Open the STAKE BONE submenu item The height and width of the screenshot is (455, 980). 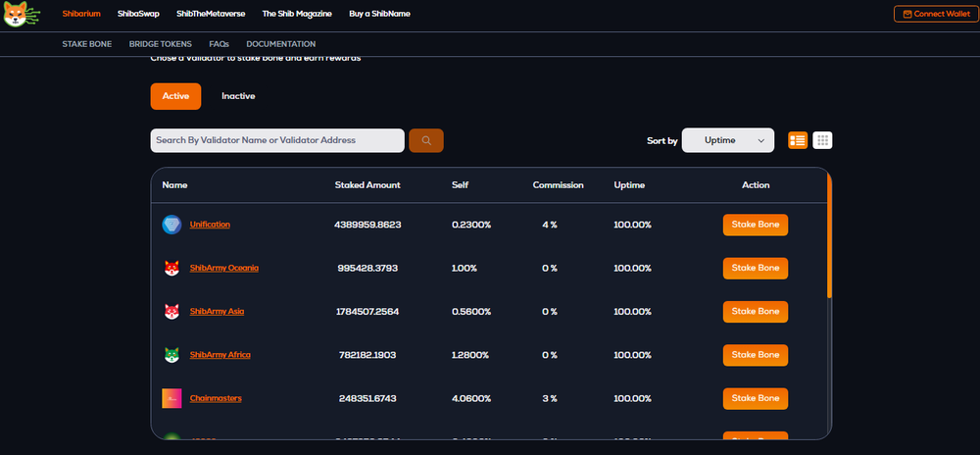pos(87,44)
